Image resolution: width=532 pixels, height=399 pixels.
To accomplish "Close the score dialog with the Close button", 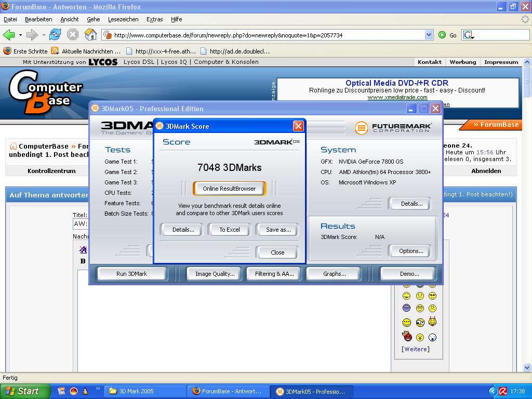I will [x=277, y=252].
